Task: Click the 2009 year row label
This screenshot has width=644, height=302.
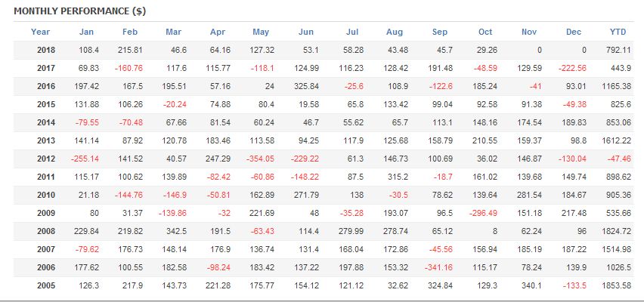Action: coord(46,214)
